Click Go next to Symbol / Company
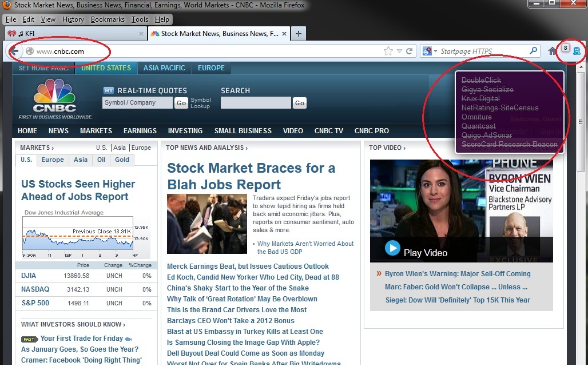 pyautogui.click(x=181, y=103)
